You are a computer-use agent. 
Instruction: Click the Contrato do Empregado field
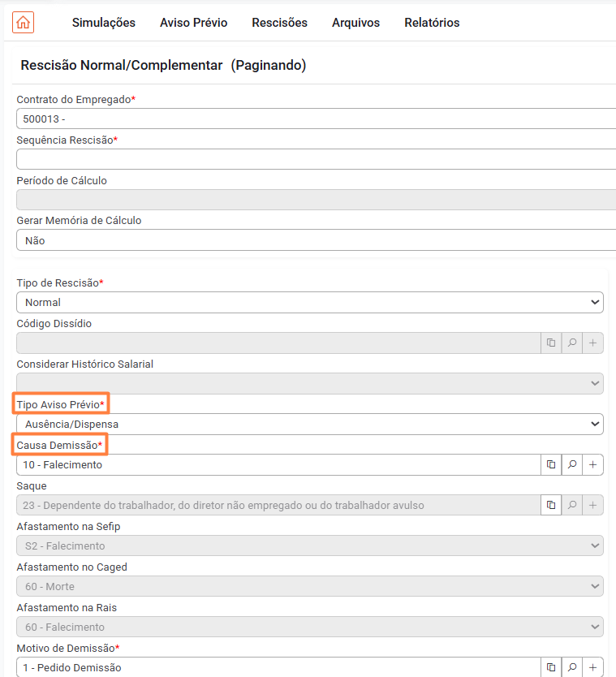[316, 119]
